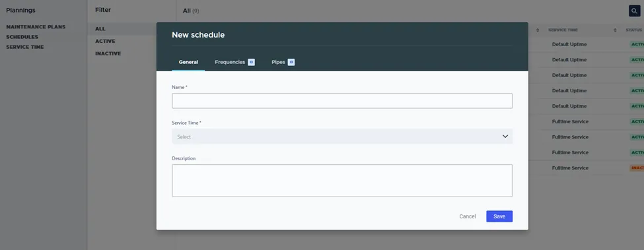Click the count badge beside Pipes

291,62
